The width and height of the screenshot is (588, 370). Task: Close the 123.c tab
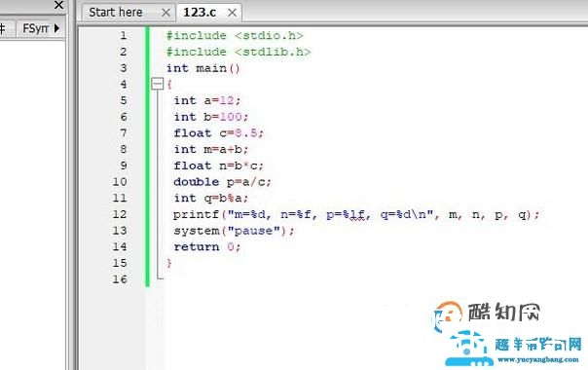click(x=232, y=13)
